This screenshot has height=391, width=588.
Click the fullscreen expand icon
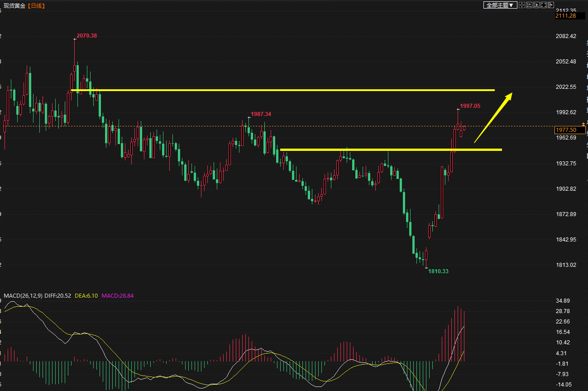[x=544, y=5]
